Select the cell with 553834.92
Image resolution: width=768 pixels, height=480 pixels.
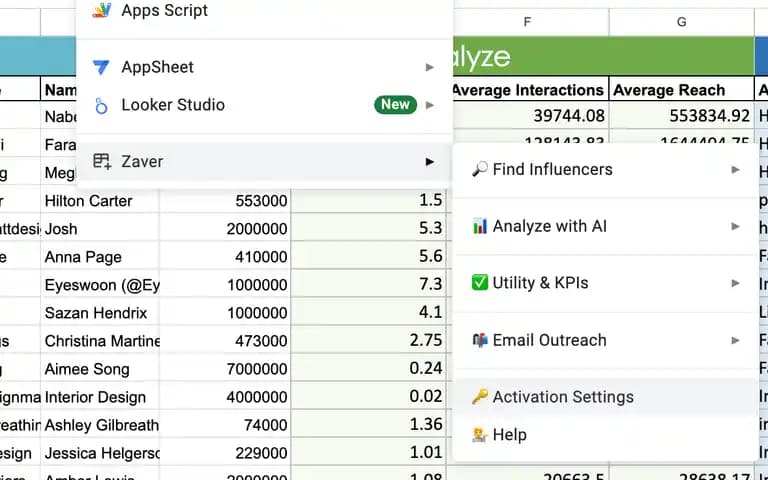coord(682,116)
